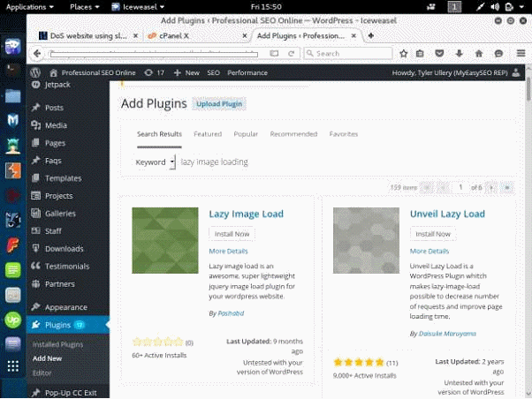This screenshot has width=532, height=399.
Task: Open the New content menu in admin bar
Action: coord(186,72)
